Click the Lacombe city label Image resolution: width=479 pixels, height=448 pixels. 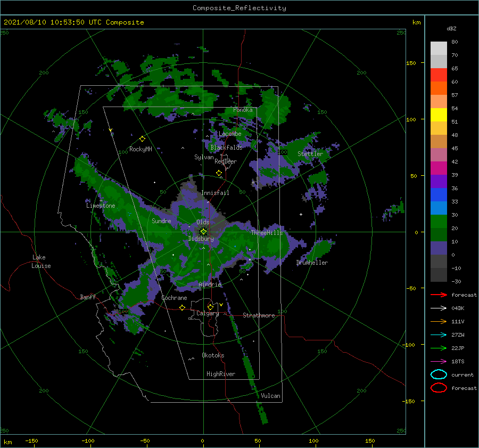(x=230, y=134)
